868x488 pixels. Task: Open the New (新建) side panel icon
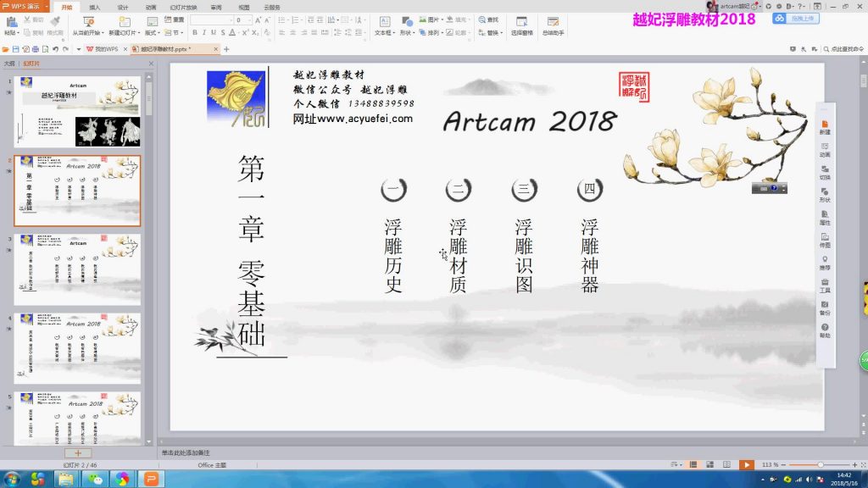pos(825,127)
